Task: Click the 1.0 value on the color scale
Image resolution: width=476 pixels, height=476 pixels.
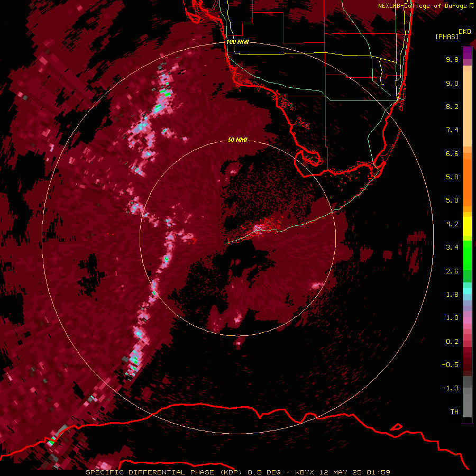Action: [452, 318]
